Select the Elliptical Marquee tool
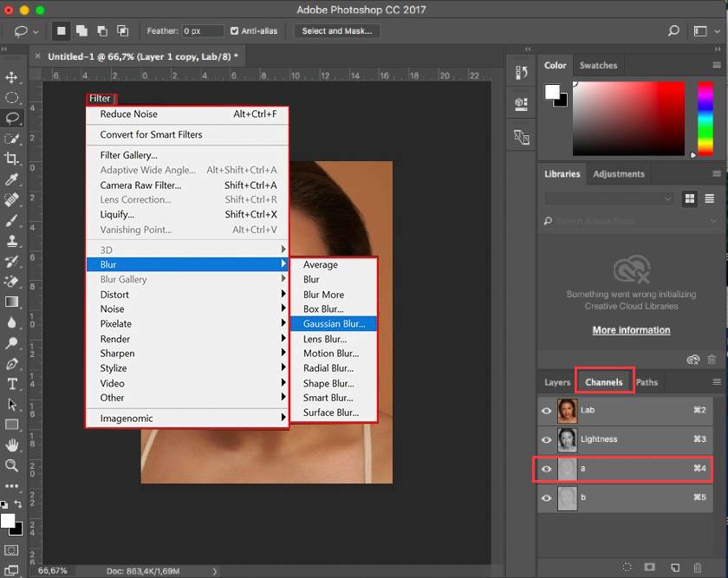Image resolution: width=728 pixels, height=578 pixels. point(12,98)
